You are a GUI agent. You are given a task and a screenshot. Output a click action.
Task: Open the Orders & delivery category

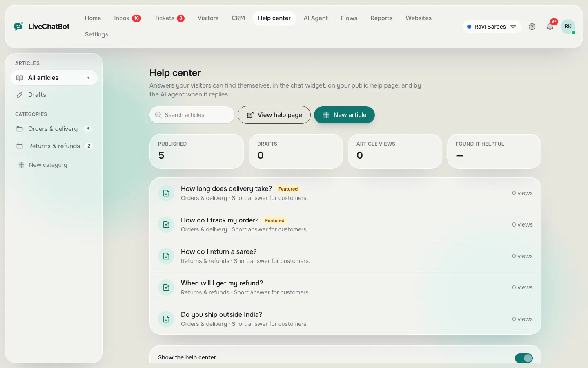(x=54, y=129)
